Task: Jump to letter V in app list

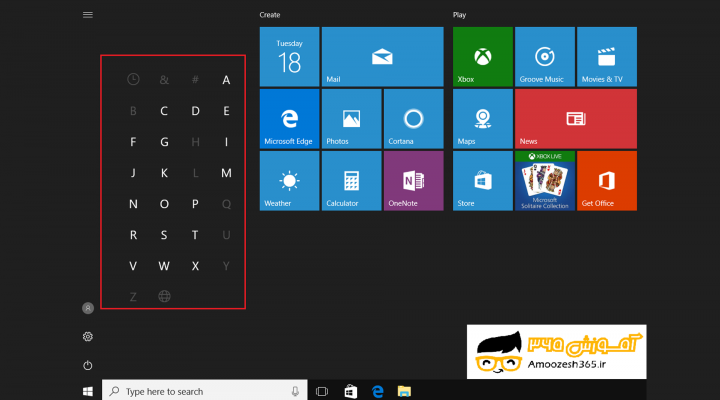Action: point(133,266)
